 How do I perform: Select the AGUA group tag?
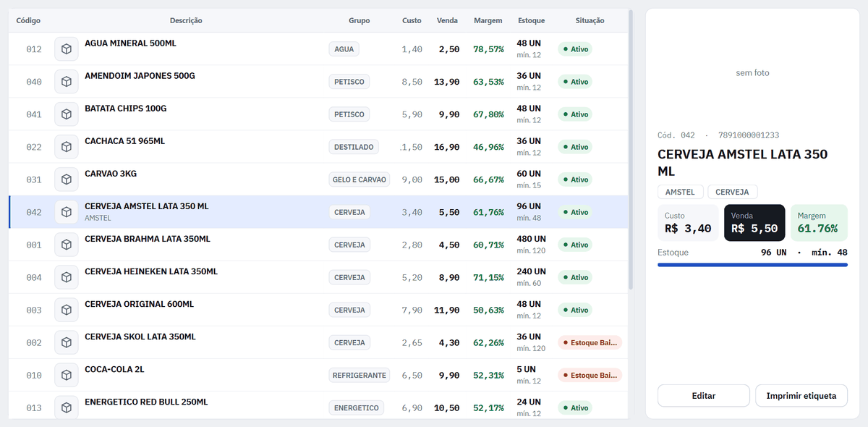click(344, 49)
